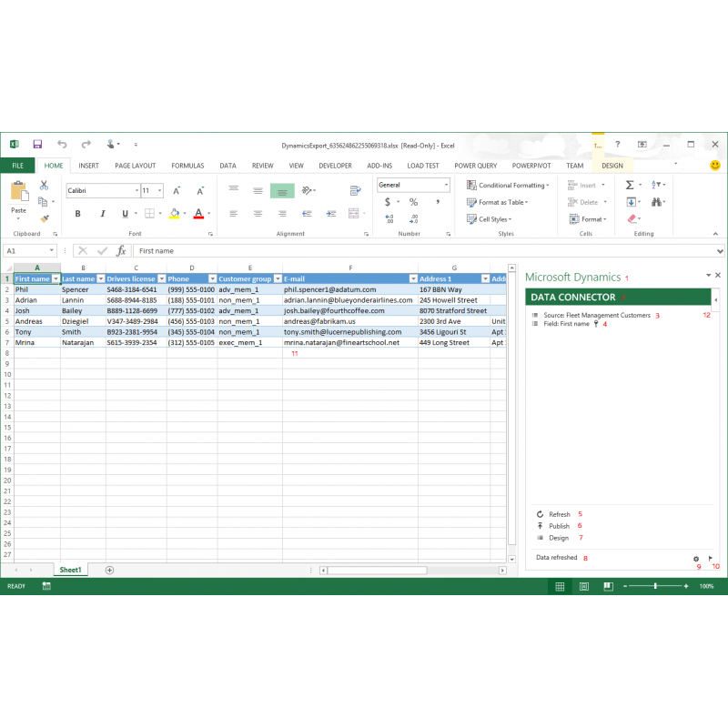The width and height of the screenshot is (728, 728).
Task: Click the Wrap Text icon
Action: [x=355, y=190]
